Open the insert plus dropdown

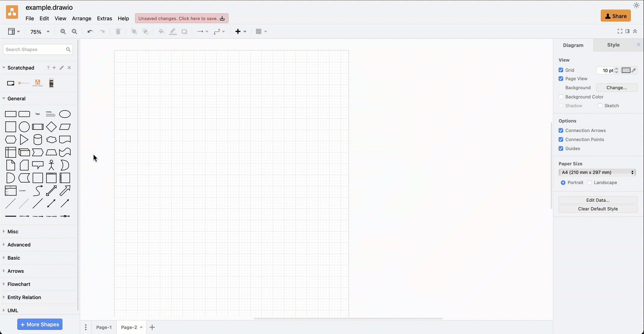tap(241, 32)
